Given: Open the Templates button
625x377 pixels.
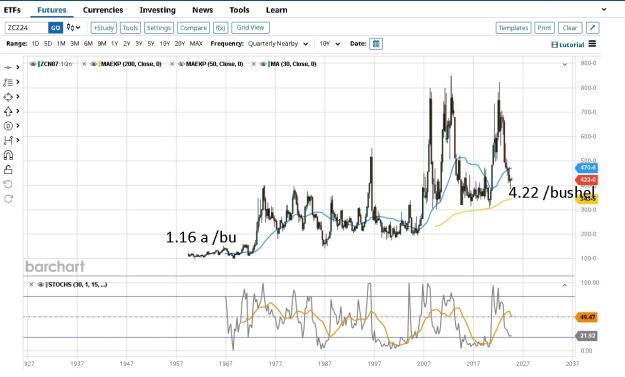Looking at the screenshot, I should [x=513, y=28].
